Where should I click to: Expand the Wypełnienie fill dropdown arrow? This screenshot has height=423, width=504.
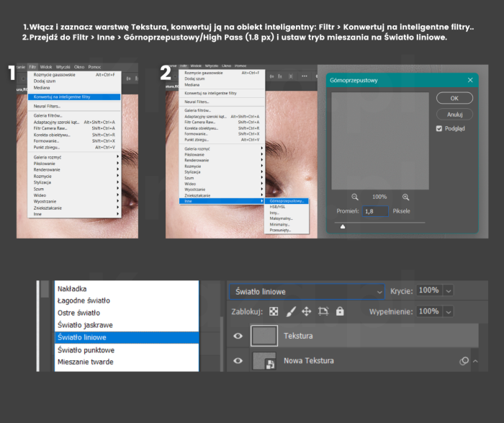pos(449,311)
